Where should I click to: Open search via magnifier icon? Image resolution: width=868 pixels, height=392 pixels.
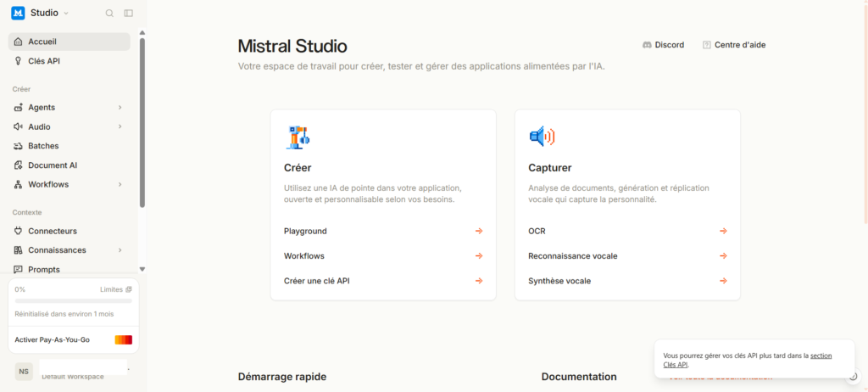tap(109, 14)
